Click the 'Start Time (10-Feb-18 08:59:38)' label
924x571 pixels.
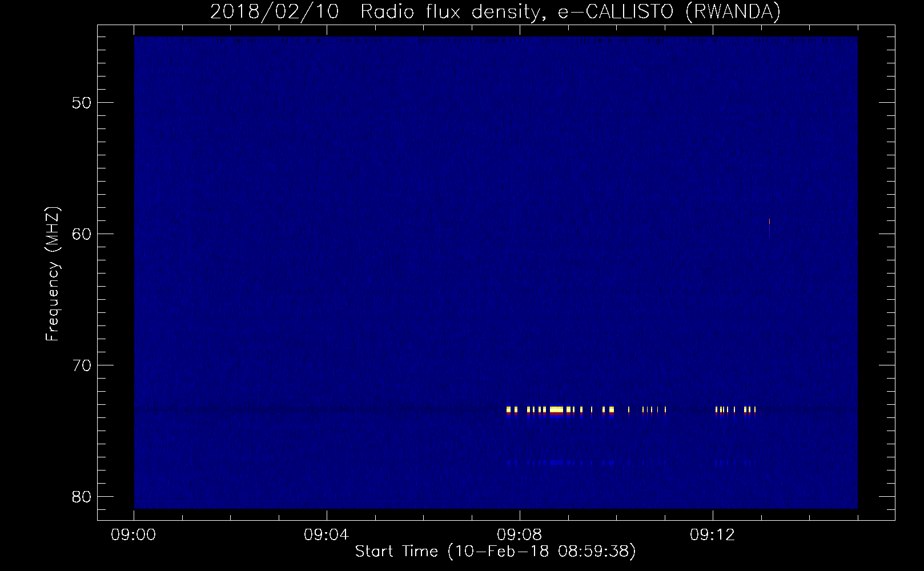pyautogui.click(x=495, y=552)
